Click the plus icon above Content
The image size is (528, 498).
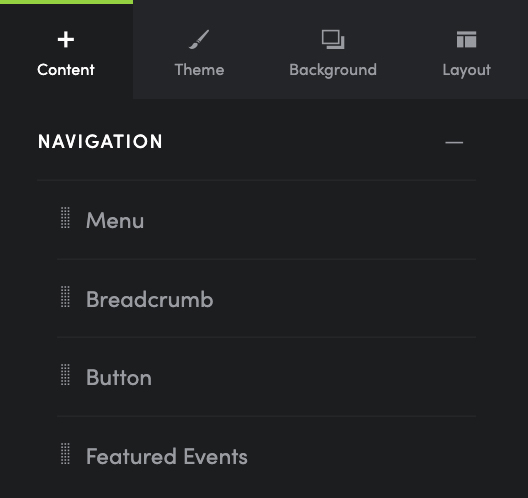pyautogui.click(x=66, y=40)
